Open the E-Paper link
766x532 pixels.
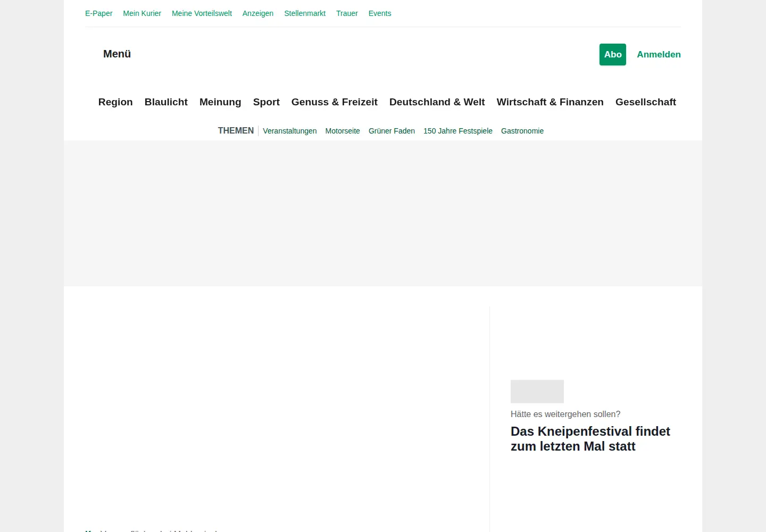pyautogui.click(x=98, y=13)
